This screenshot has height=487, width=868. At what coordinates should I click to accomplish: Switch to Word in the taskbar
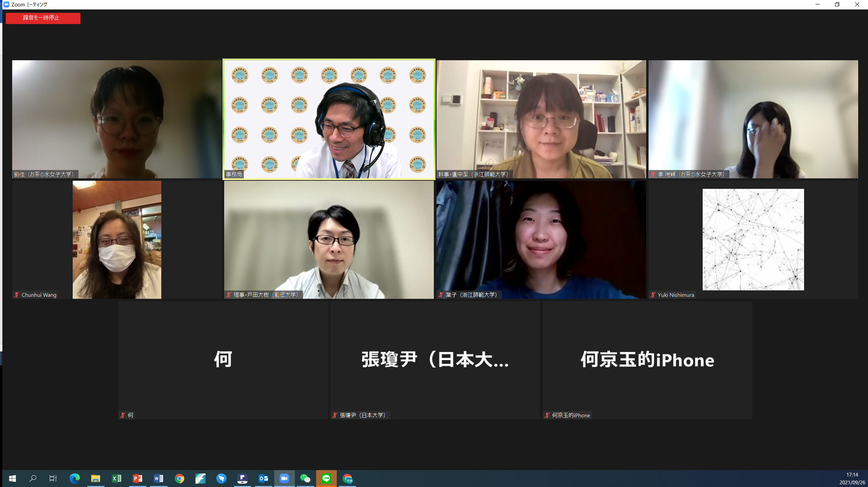pyautogui.click(x=159, y=479)
